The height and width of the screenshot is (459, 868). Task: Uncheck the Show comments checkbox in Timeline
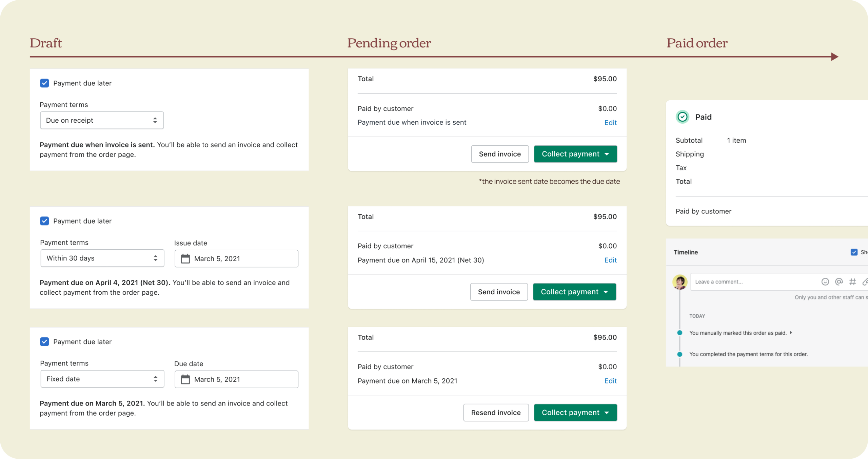coord(854,252)
